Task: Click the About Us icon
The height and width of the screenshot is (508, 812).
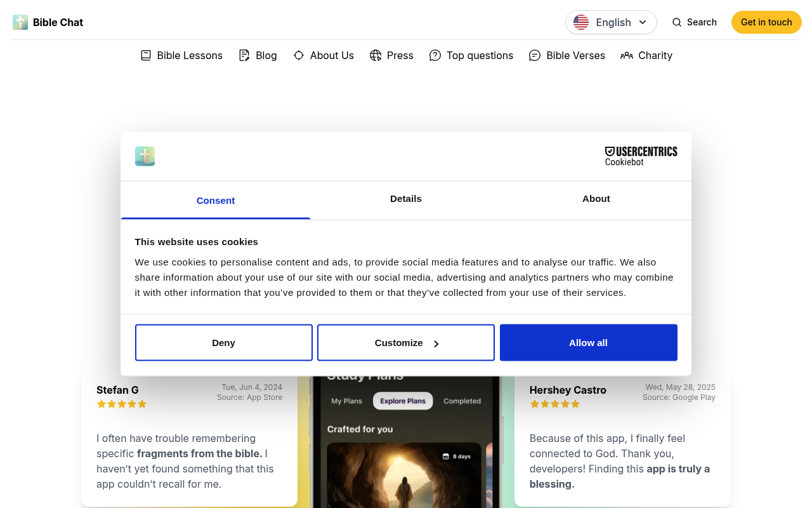Action: 298,55
